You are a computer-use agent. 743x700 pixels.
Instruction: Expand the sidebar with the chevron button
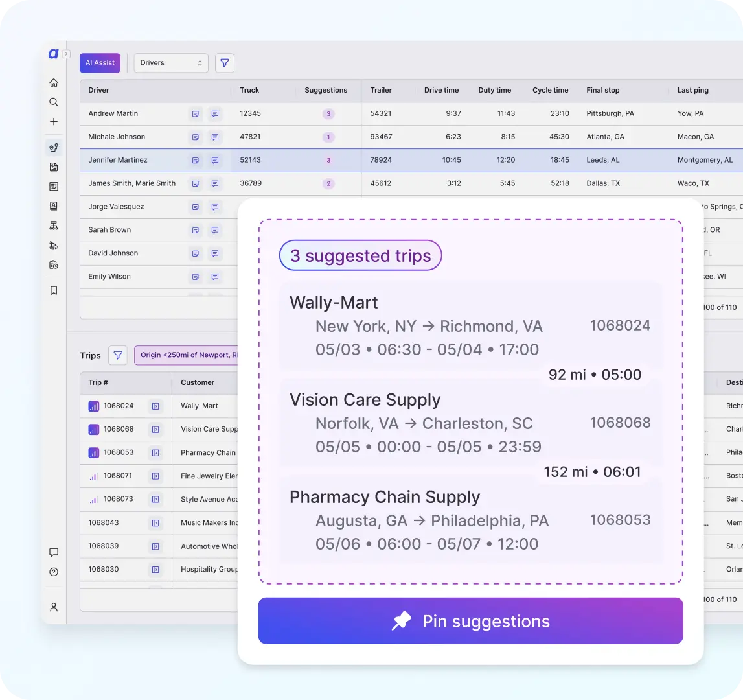66,54
